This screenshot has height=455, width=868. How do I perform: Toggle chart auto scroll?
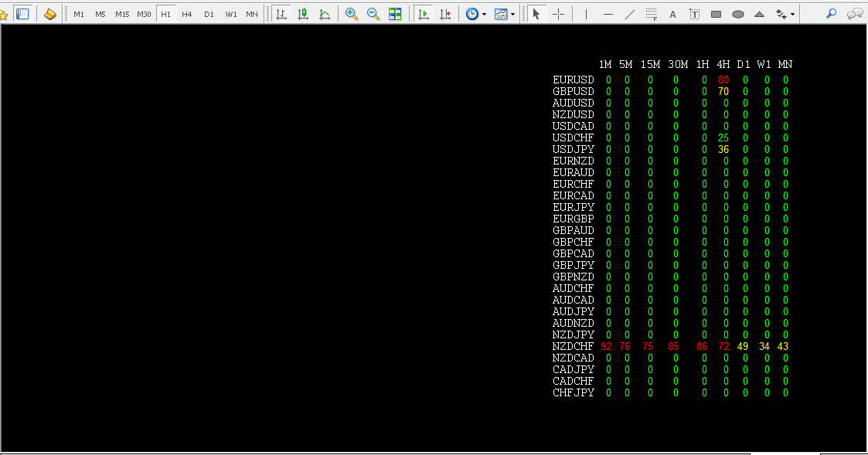423,14
